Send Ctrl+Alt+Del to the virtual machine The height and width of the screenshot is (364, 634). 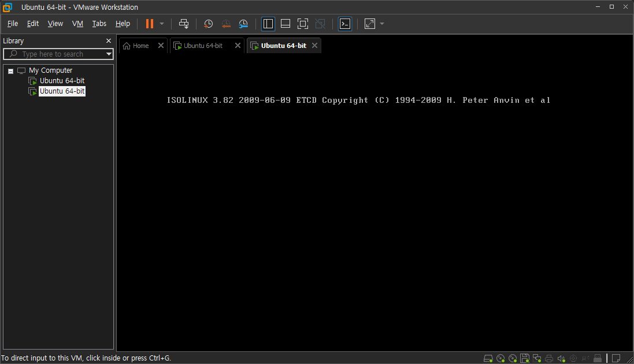184,24
